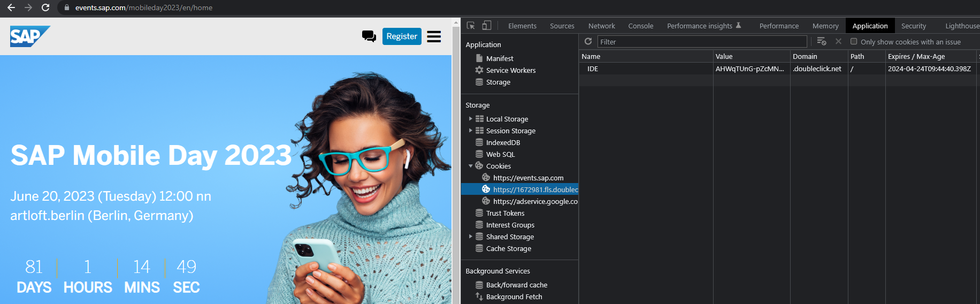Viewport: 980px width, 304px height.
Task: Open the Performance tab
Action: 779,26
